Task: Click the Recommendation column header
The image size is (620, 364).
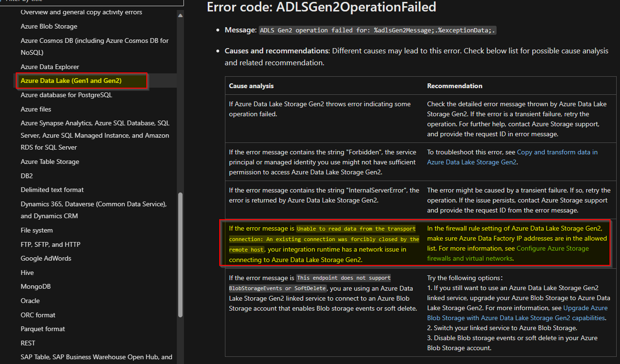Action: pos(455,86)
